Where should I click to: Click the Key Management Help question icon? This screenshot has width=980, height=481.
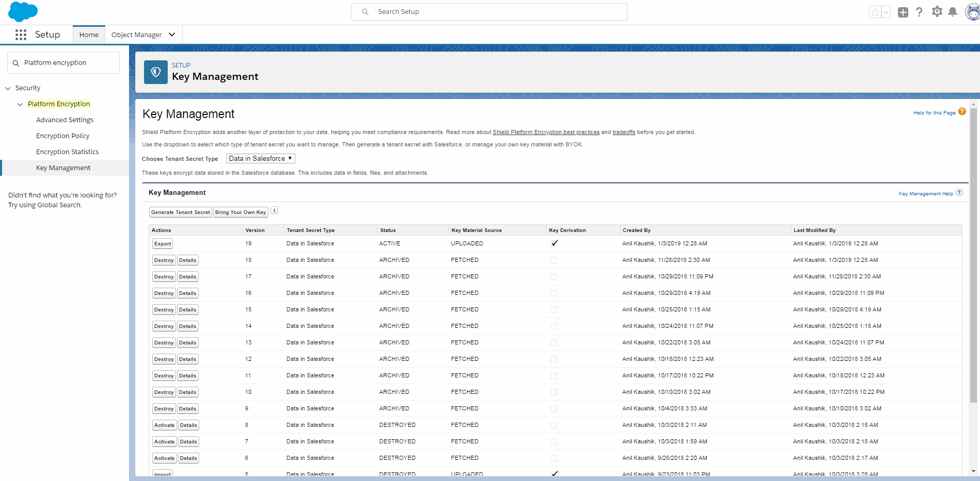click(x=959, y=193)
